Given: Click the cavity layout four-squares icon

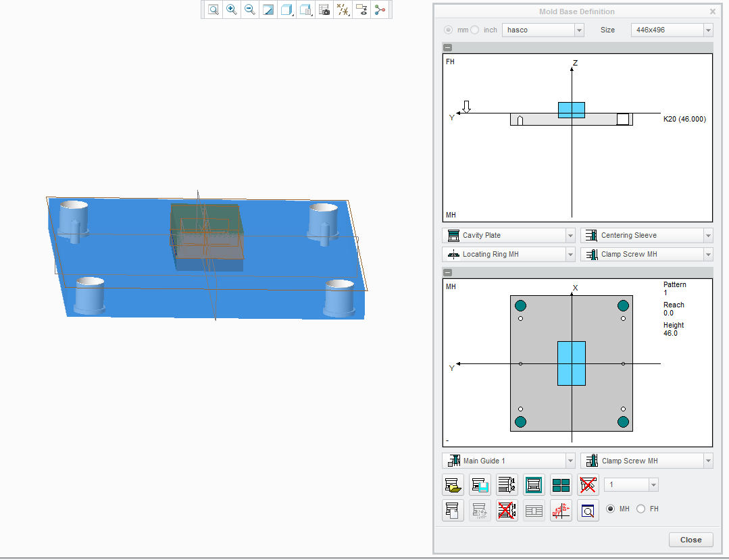Looking at the screenshot, I should 561,485.
